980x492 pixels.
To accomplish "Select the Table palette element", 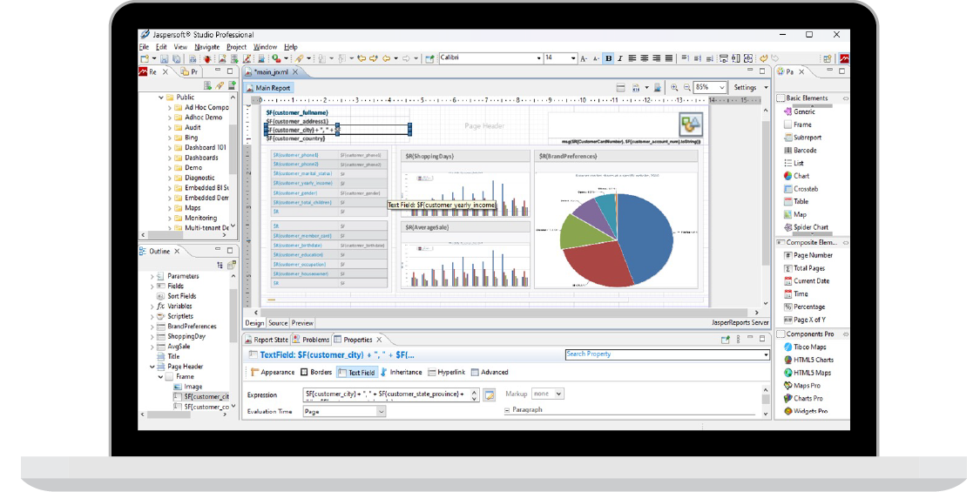I will (796, 201).
